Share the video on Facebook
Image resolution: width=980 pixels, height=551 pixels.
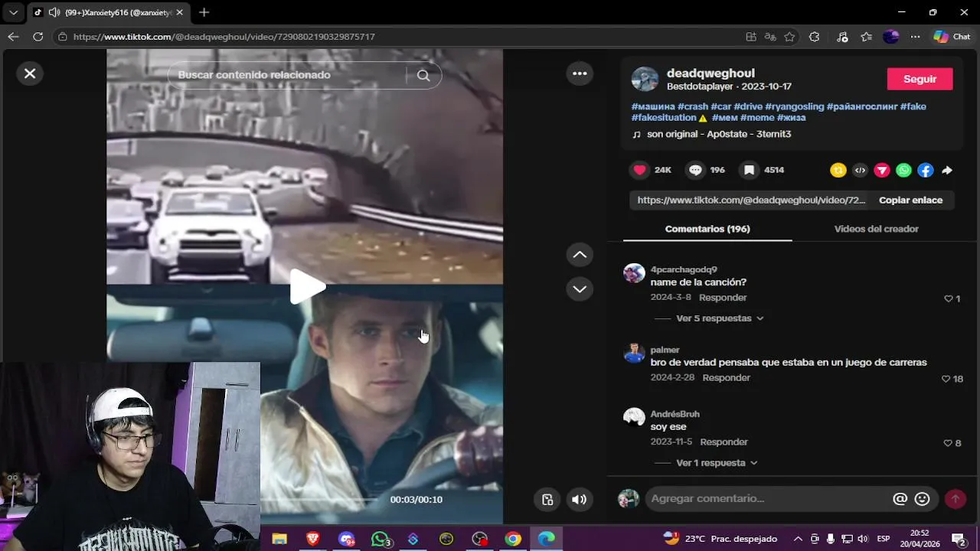tap(926, 171)
